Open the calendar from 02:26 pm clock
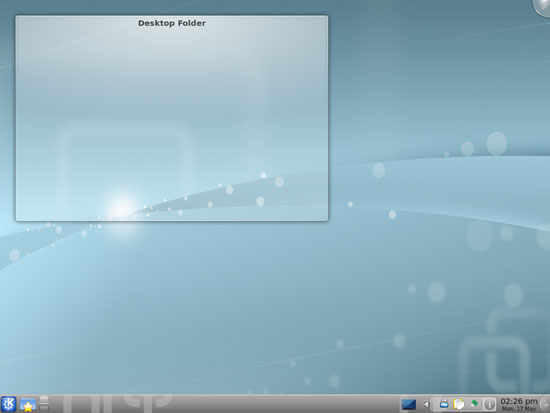 [519, 401]
